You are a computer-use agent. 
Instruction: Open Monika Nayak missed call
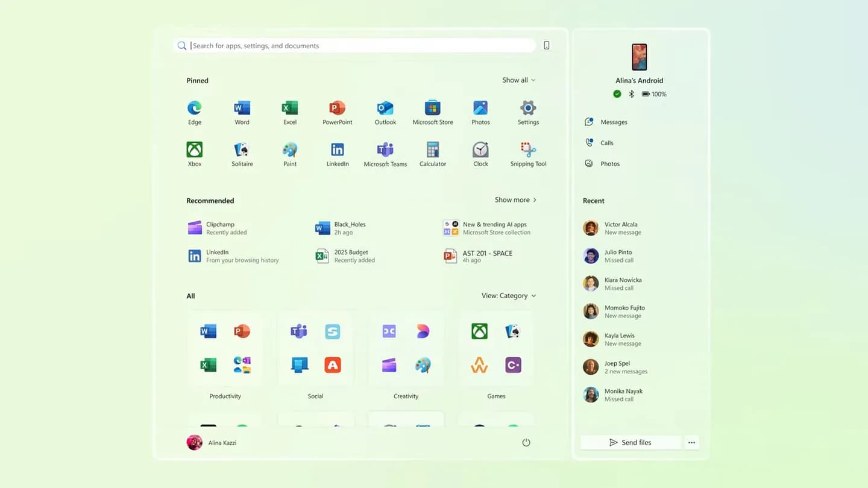[612, 395]
